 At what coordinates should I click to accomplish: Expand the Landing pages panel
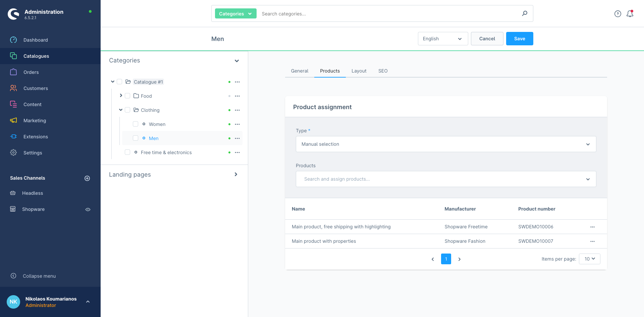click(x=236, y=174)
